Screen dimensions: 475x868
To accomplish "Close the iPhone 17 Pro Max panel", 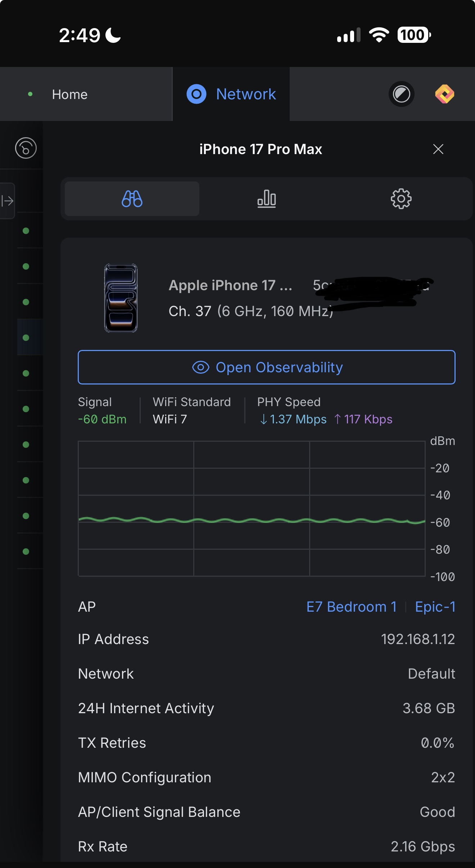I will coord(438,149).
